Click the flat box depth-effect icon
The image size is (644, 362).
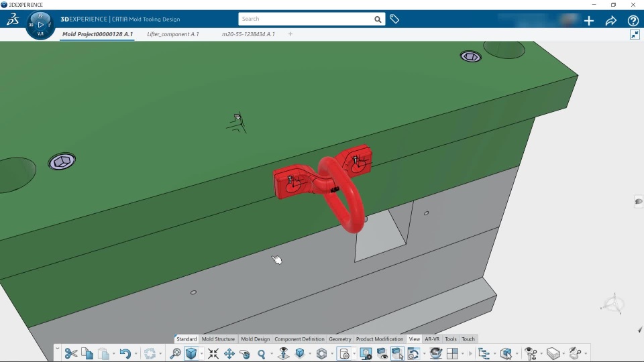coord(553,353)
